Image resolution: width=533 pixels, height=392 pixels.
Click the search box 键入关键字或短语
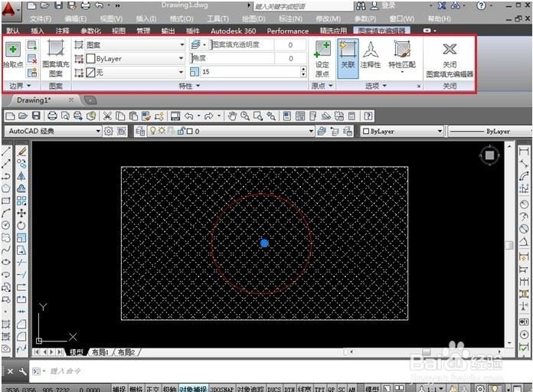[x=303, y=6]
